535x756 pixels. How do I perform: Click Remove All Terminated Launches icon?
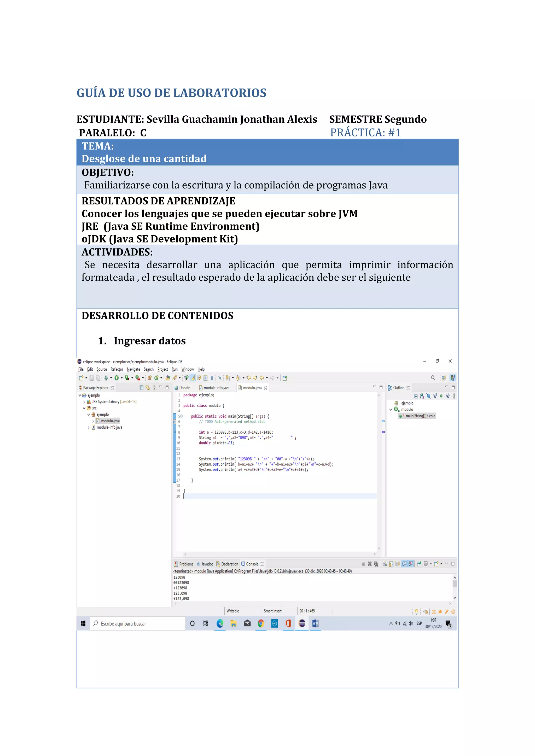click(376, 564)
